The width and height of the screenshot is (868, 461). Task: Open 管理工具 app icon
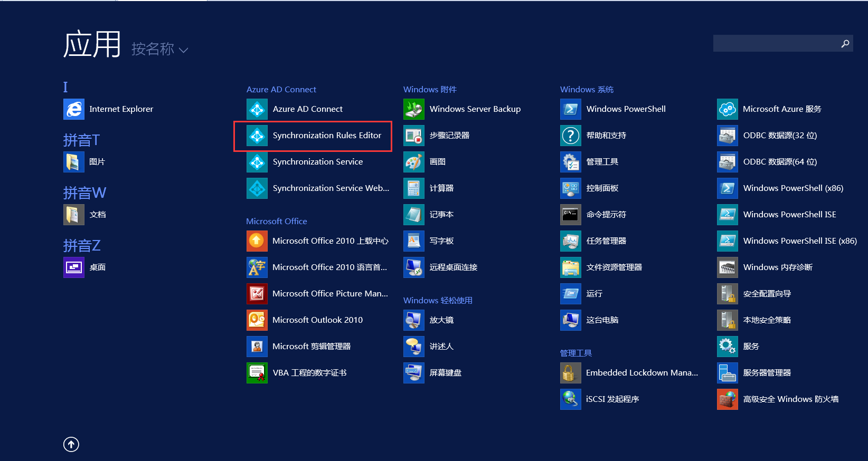571,162
